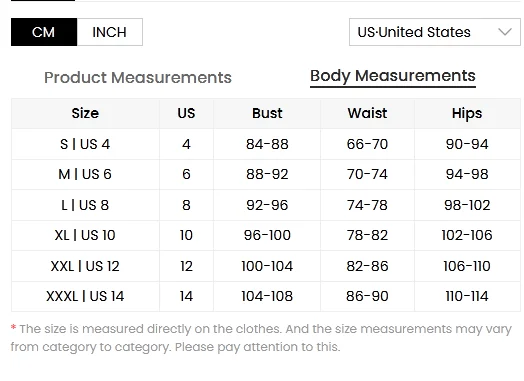The image size is (524, 381).
Task: Select the Body Measurements tab
Action: [x=393, y=77]
